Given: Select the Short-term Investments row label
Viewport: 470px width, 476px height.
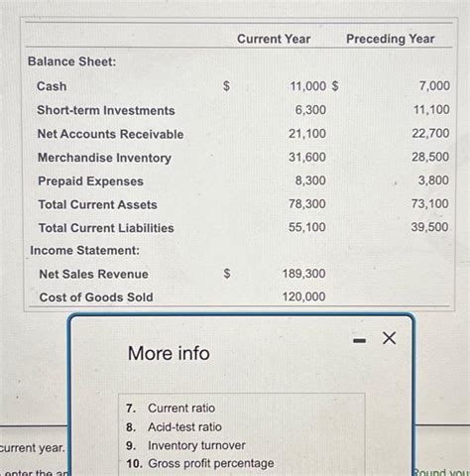Looking at the screenshot, I should (x=106, y=110).
